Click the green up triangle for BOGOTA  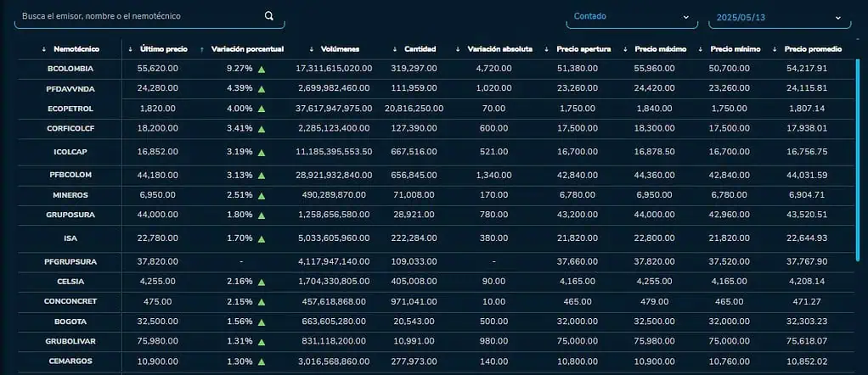click(262, 322)
